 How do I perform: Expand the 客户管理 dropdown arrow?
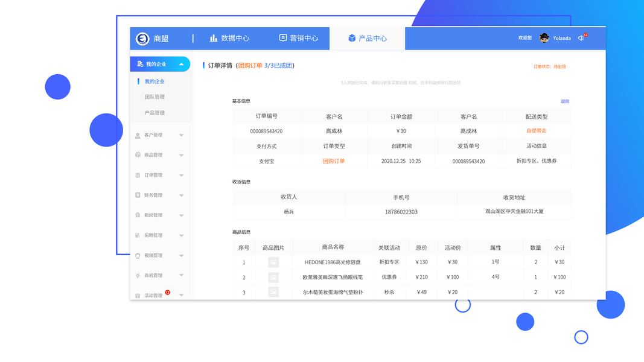point(181,135)
